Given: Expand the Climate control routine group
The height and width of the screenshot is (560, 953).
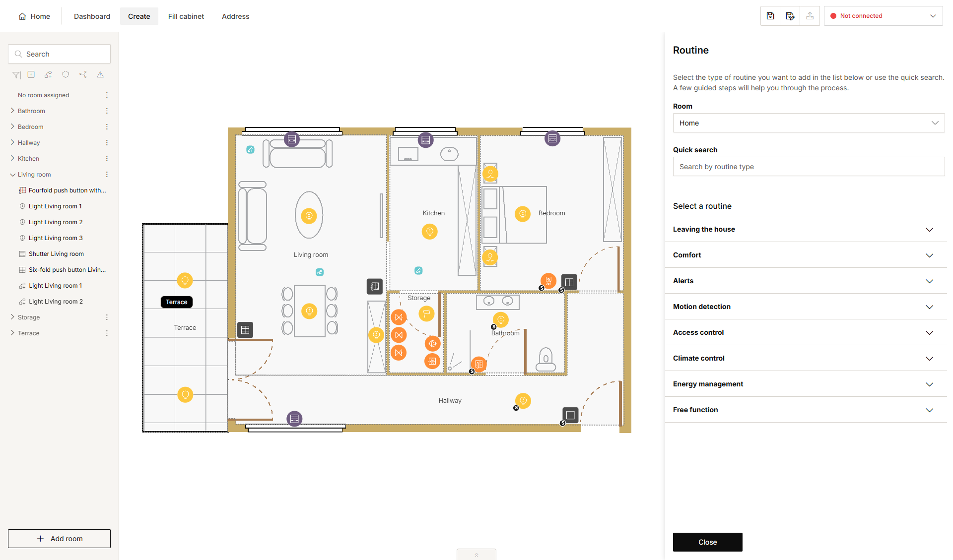Looking at the screenshot, I should 806,358.
